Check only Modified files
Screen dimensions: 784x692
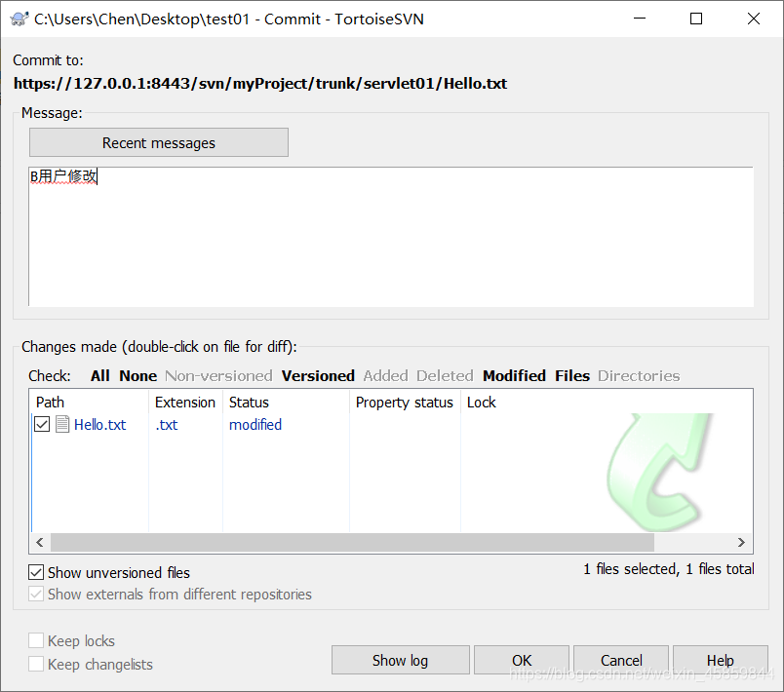pos(514,376)
